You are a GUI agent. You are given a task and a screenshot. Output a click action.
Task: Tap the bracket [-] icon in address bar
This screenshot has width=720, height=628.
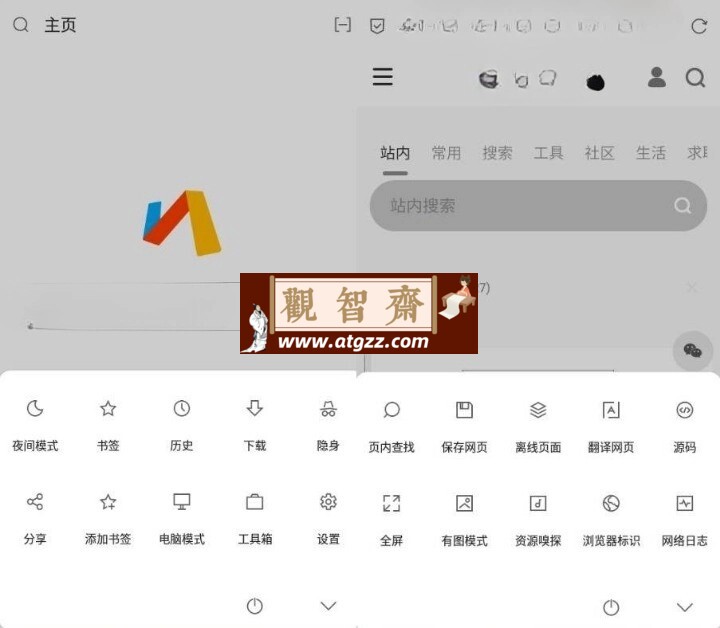[343, 25]
